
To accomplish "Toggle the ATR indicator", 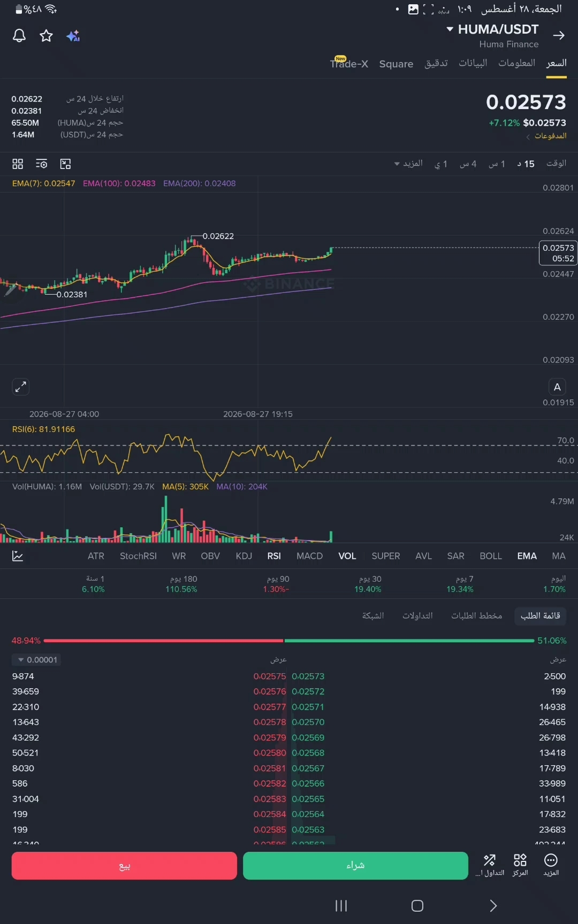I will (x=96, y=556).
